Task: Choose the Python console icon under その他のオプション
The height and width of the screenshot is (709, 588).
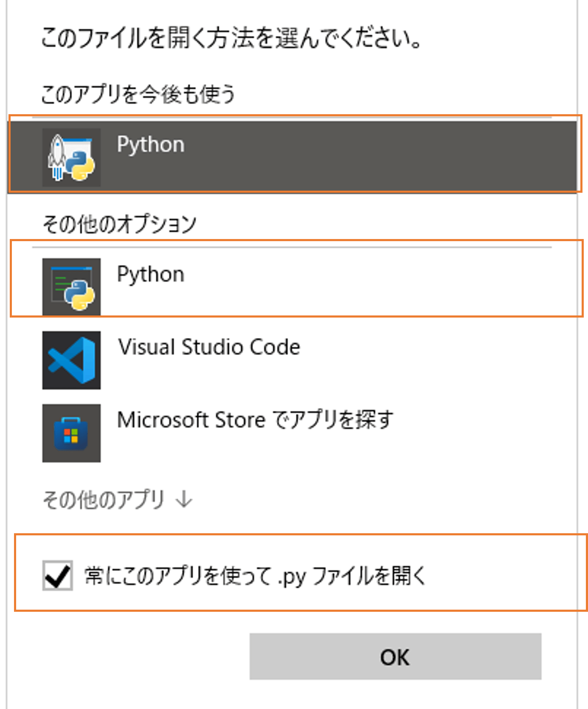Action: pyautogui.click(x=71, y=287)
